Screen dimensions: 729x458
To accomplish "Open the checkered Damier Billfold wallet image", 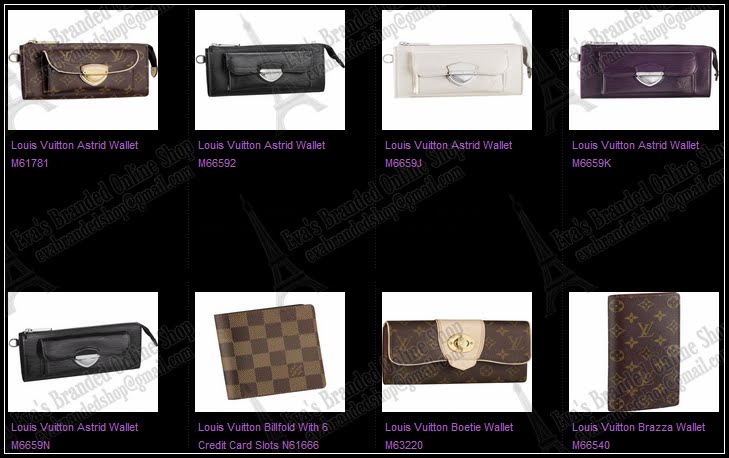I will [x=270, y=352].
